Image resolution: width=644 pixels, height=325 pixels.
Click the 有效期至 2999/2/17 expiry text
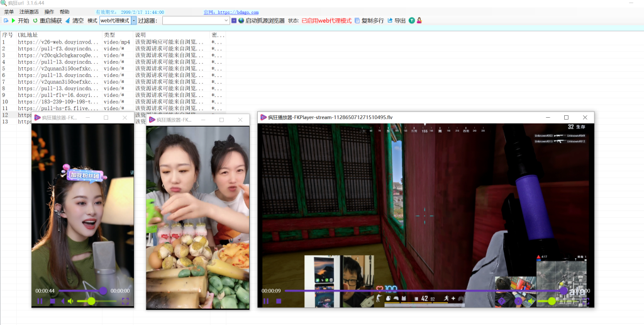(x=130, y=13)
